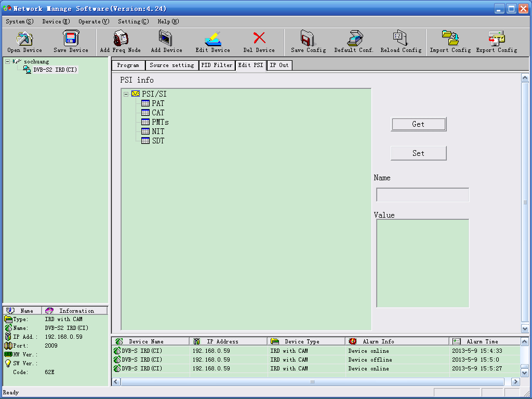Switch to the Source setting tab
This screenshot has width=532, height=399.
pos(171,65)
